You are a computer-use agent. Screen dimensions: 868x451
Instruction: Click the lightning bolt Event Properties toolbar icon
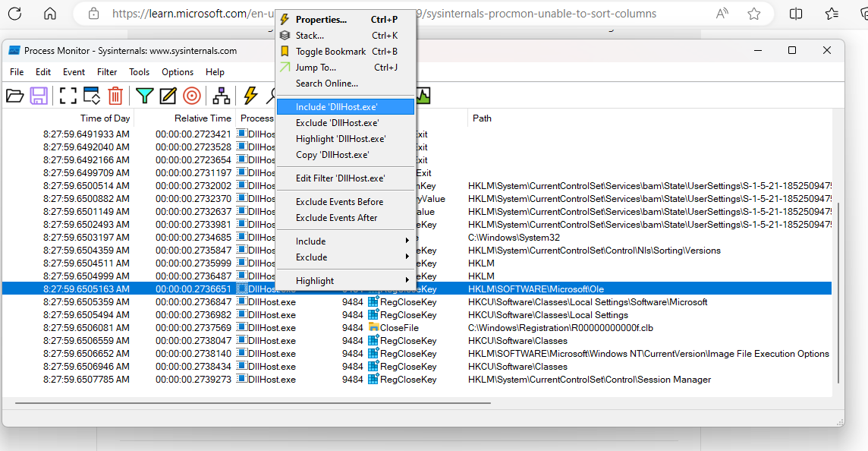pyautogui.click(x=251, y=96)
